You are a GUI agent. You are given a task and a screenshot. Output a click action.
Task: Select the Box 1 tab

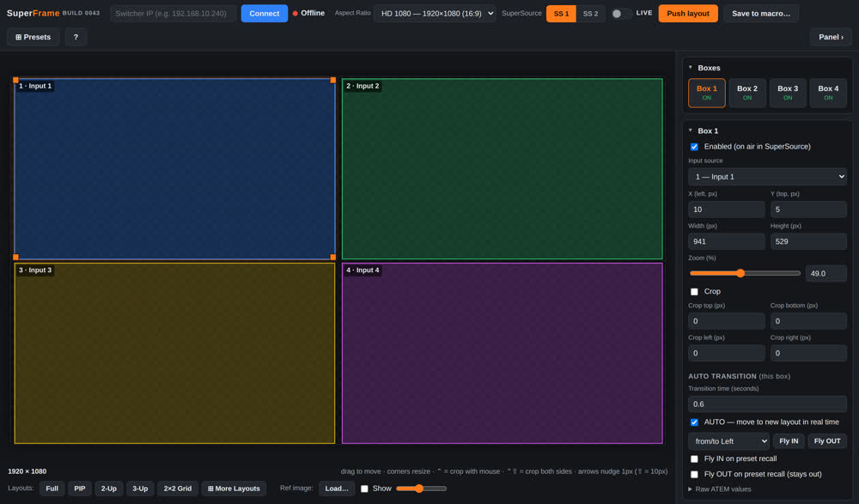(x=707, y=93)
